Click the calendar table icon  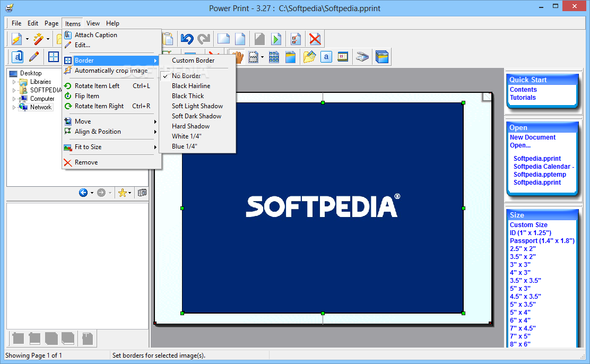[x=343, y=57]
